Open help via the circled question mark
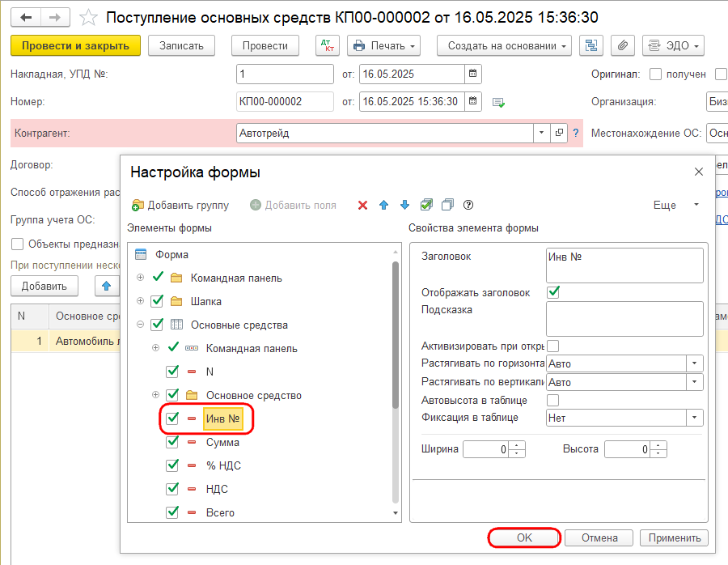The width and height of the screenshot is (728, 565). 468,205
